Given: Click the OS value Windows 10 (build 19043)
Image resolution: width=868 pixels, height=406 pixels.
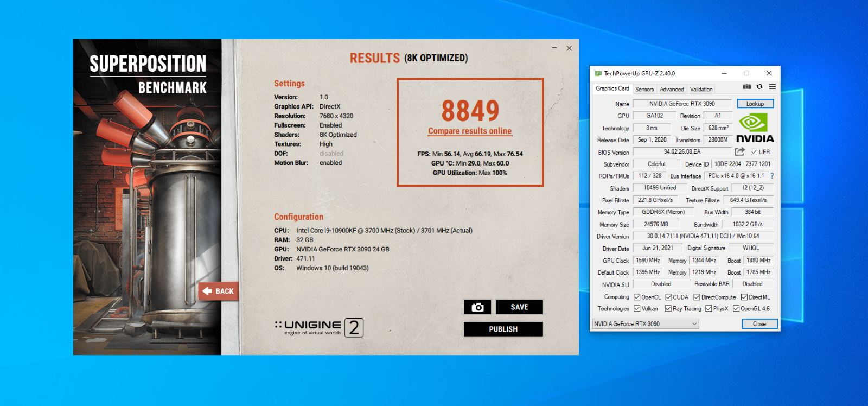Looking at the screenshot, I should (x=332, y=268).
